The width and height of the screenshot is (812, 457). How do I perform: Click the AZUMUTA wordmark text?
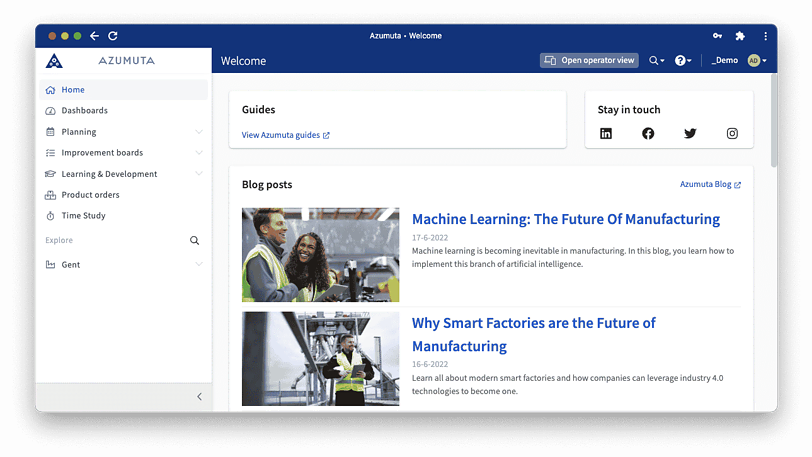pyautogui.click(x=126, y=61)
